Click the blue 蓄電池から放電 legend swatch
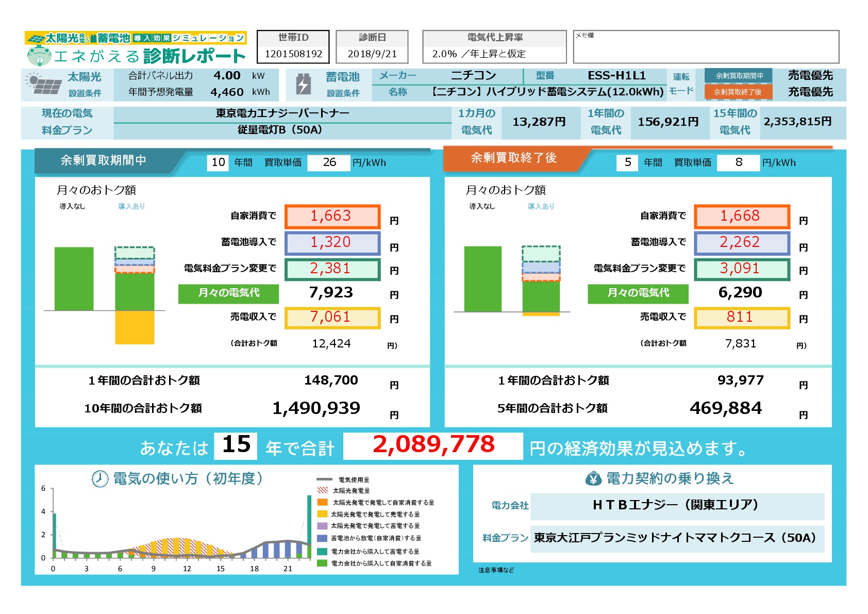 click(323, 538)
